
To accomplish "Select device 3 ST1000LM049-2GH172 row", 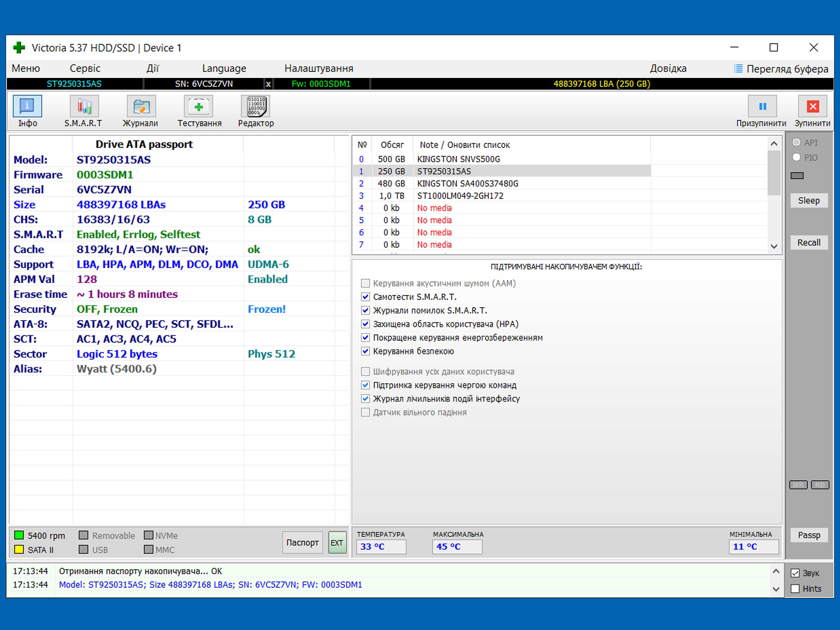I will pos(502,196).
